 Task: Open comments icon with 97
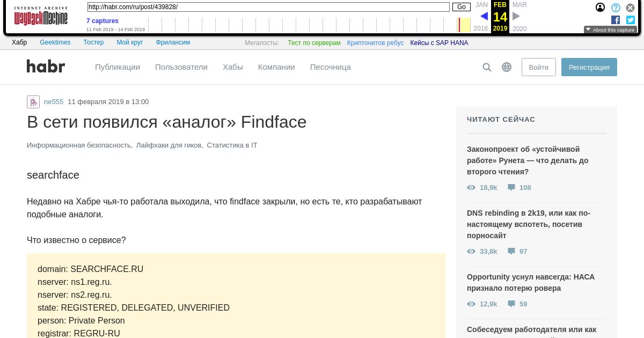(x=511, y=252)
